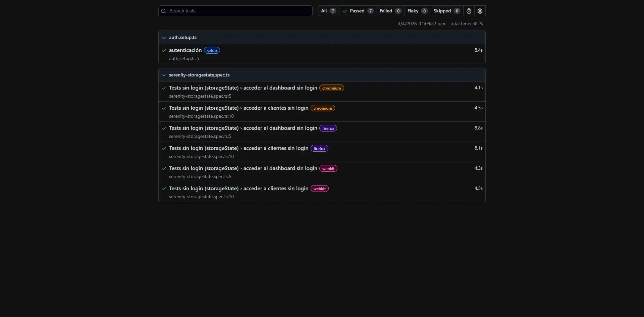Click the firefox badge on clientes test

319,148
